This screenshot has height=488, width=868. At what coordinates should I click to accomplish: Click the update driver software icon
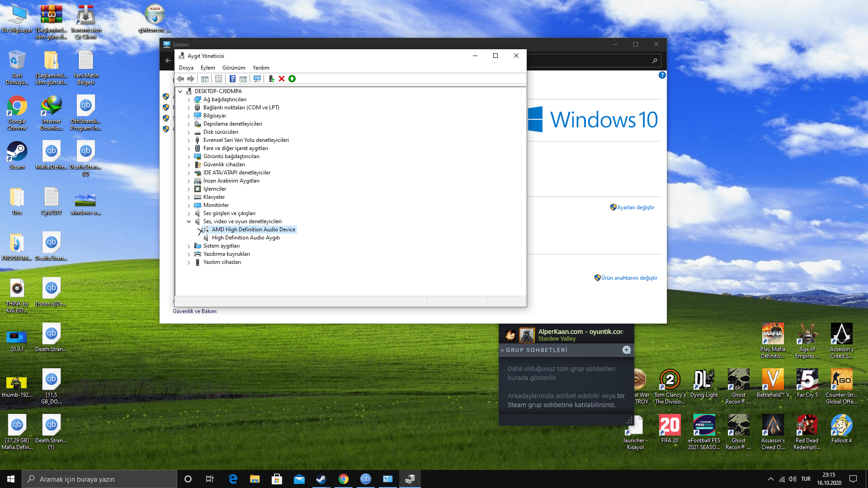tap(271, 79)
